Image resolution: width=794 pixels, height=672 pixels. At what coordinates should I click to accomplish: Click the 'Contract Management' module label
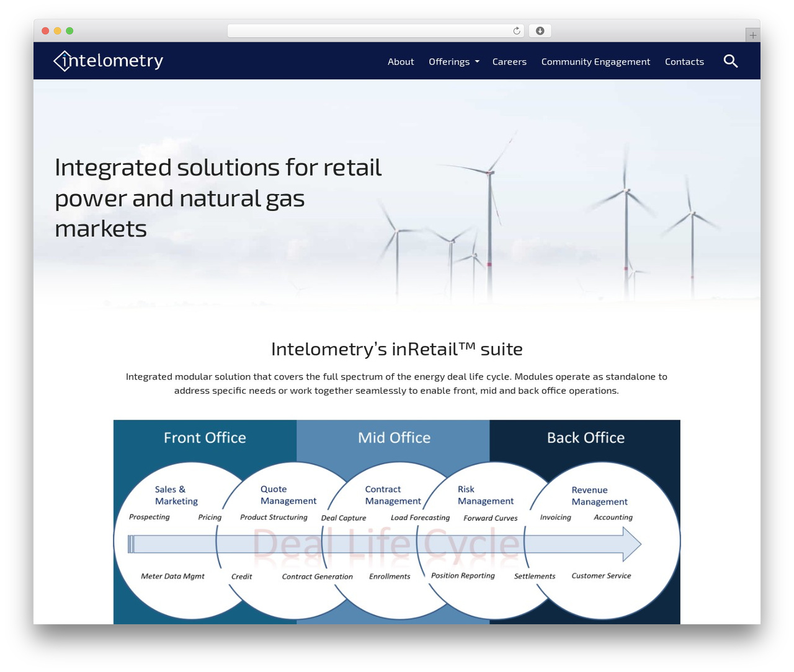(393, 495)
